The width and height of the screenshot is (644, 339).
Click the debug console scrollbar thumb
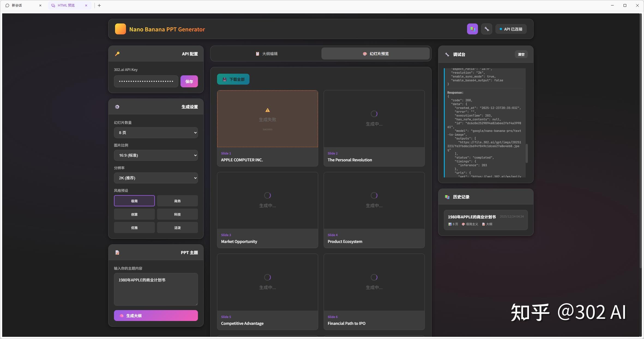pyautogui.click(x=526, y=153)
